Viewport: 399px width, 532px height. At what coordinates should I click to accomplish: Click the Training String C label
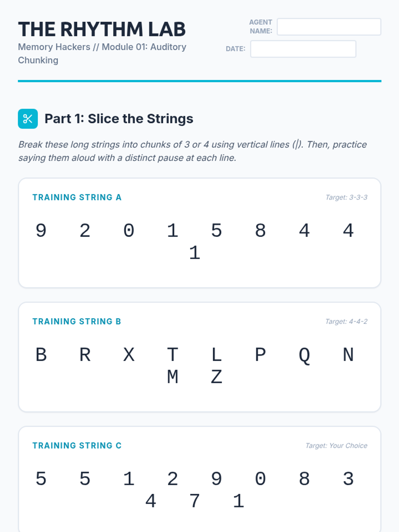click(x=77, y=446)
